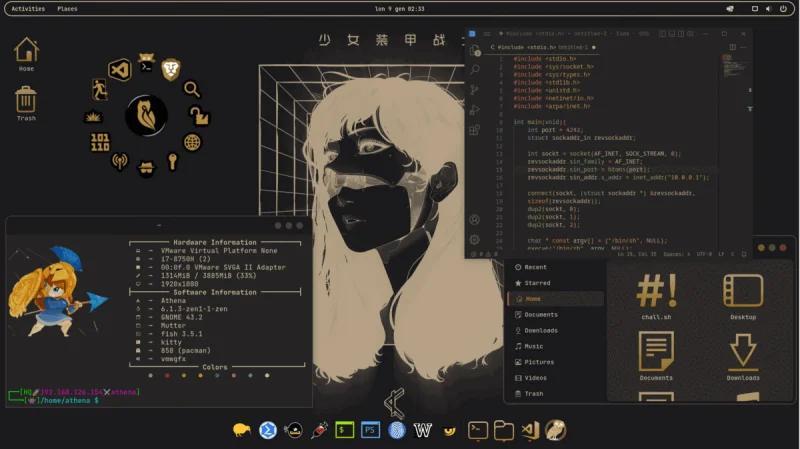
Task: Click the 'fish 3.5.1' line in the terminal
Action: coord(182,334)
